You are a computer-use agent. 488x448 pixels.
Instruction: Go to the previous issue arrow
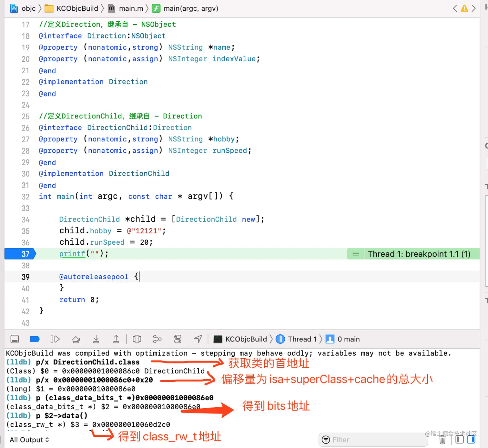point(455,8)
